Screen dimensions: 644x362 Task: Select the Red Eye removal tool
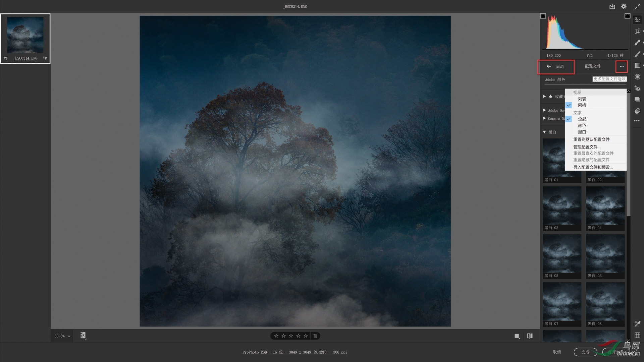(637, 88)
